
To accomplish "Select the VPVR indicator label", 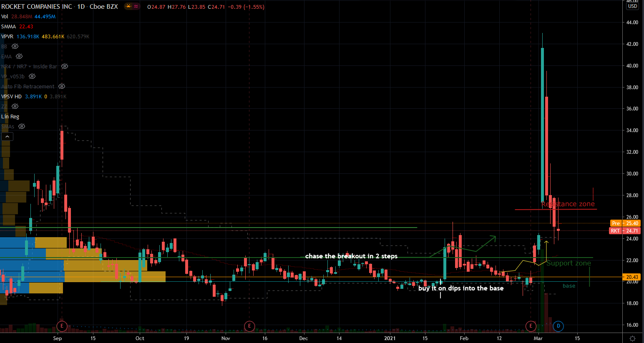I will tap(8, 37).
